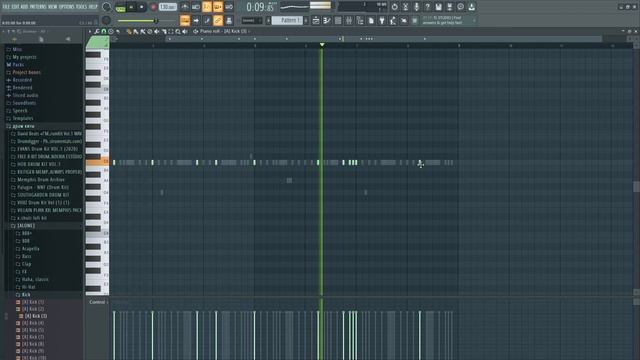Open the Rendered folder in browser
This screenshot has height=360, width=640.
point(22,88)
